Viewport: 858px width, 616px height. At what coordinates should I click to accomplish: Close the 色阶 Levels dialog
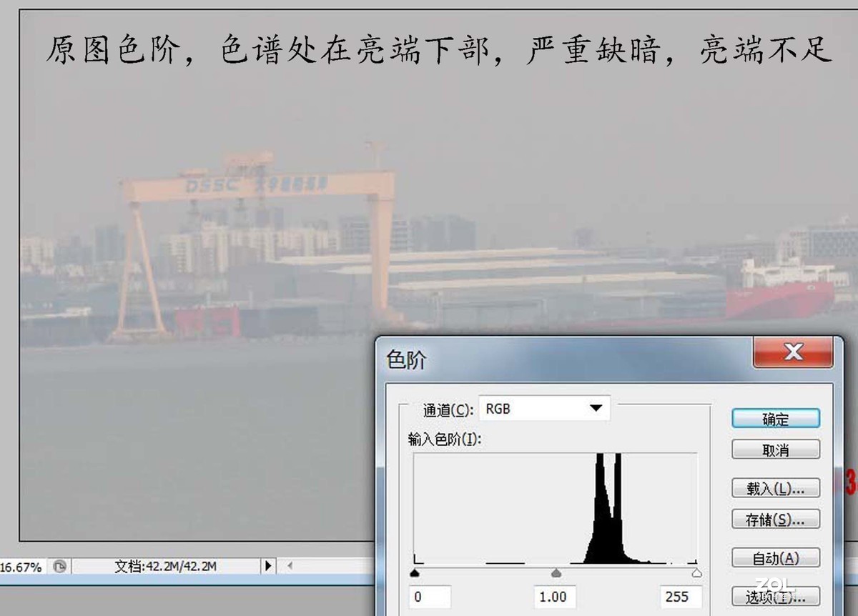click(x=792, y=352)
